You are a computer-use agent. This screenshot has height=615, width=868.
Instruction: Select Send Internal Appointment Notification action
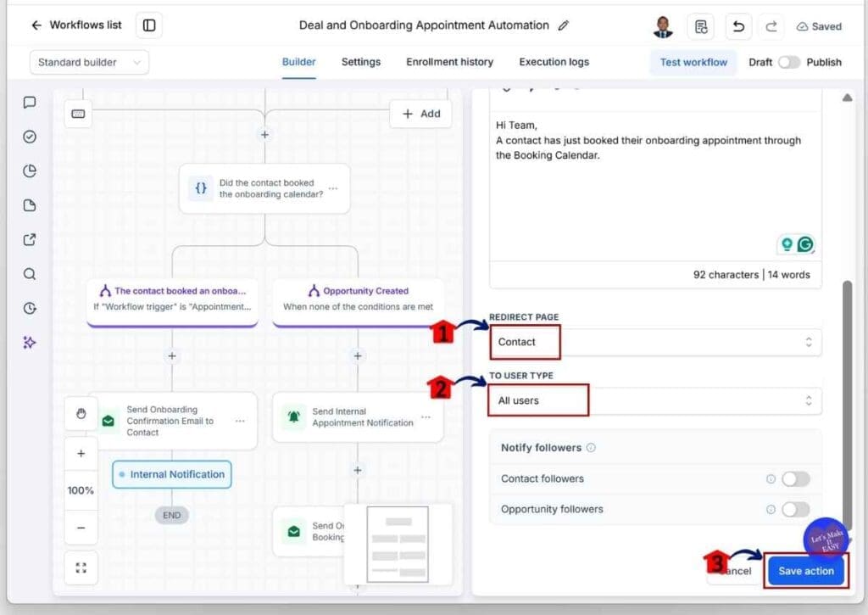tap(358, 417)
